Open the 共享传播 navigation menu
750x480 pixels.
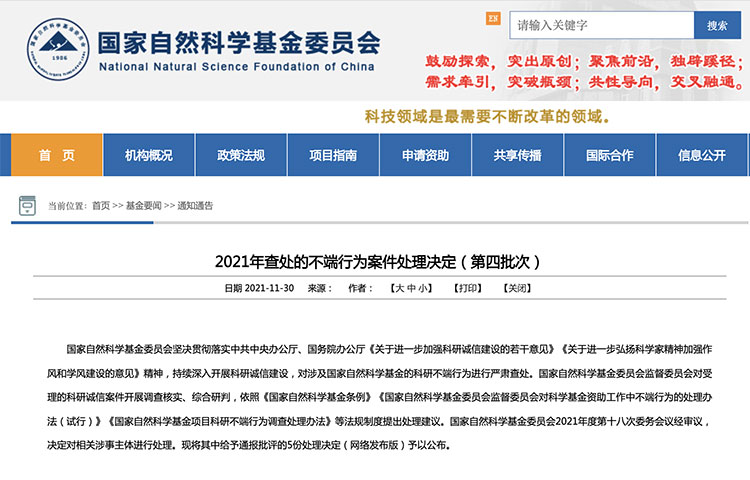[517, 155]
